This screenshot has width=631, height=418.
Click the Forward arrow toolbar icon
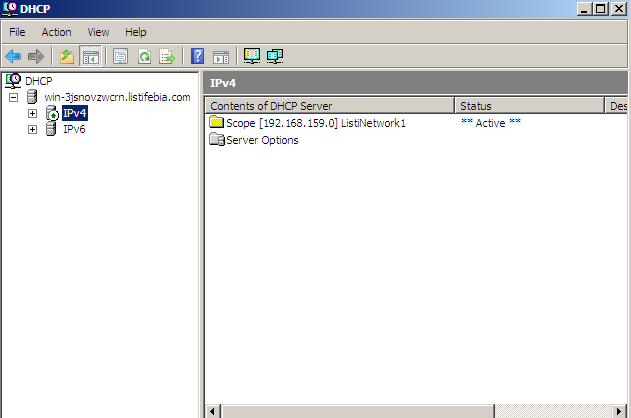(x=36, y=56)
